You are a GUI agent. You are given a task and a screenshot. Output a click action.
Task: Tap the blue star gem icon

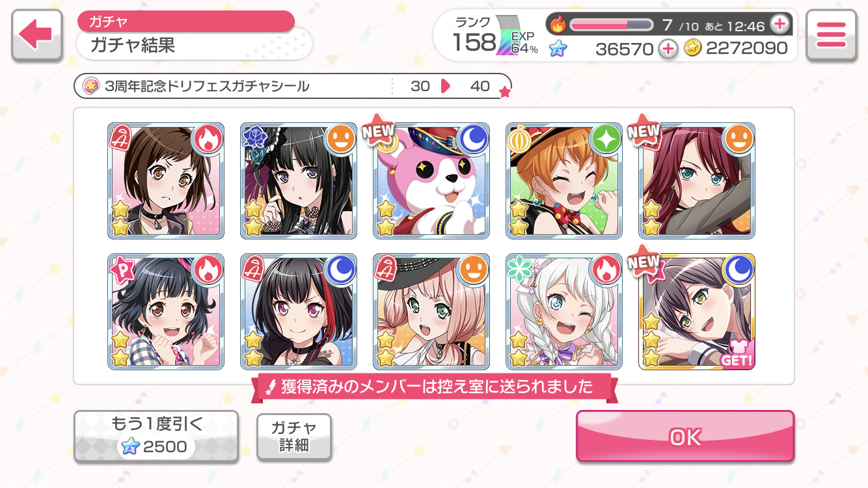(x=558, y=48)
